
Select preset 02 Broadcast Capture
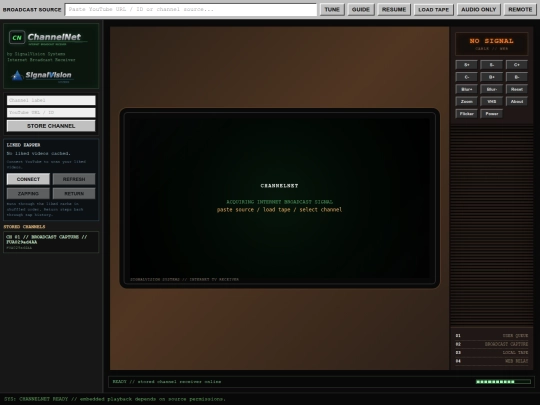pos(491,344)
